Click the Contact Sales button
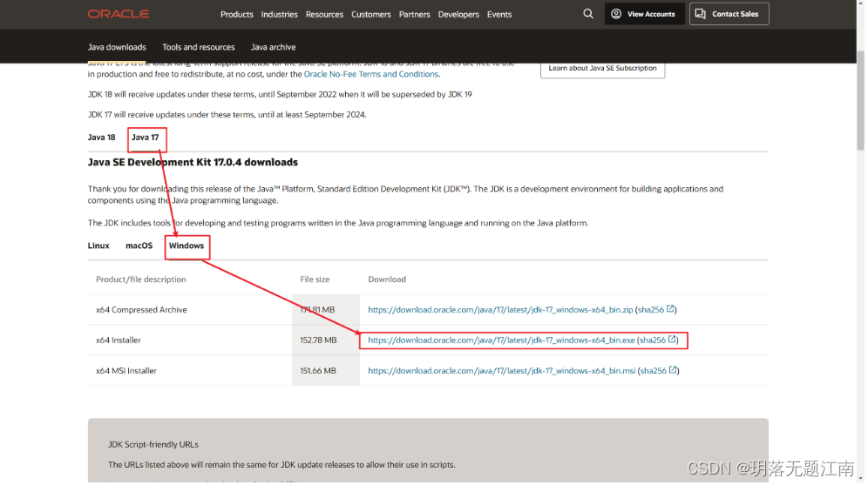The height and width of the screenshot is (485, 868). 729,14
